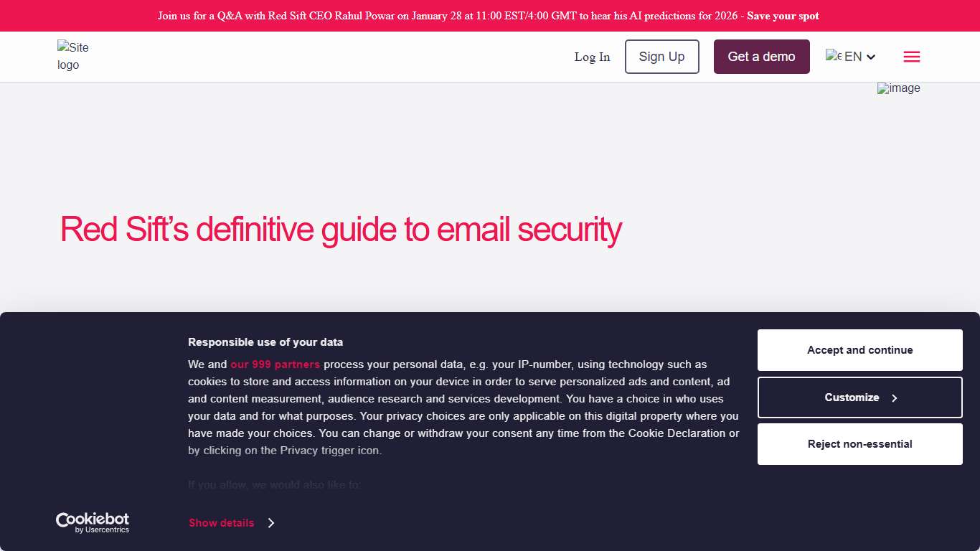Click the faded "If you allow" text
The height and width of the screenshot is (551, 980).
tap(274, 485)
